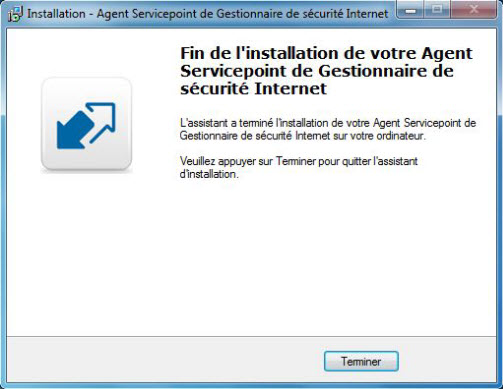
Task: Click the heading line 'Servicepoint de Gestionnaire de'
Action: tap(317, 71)
